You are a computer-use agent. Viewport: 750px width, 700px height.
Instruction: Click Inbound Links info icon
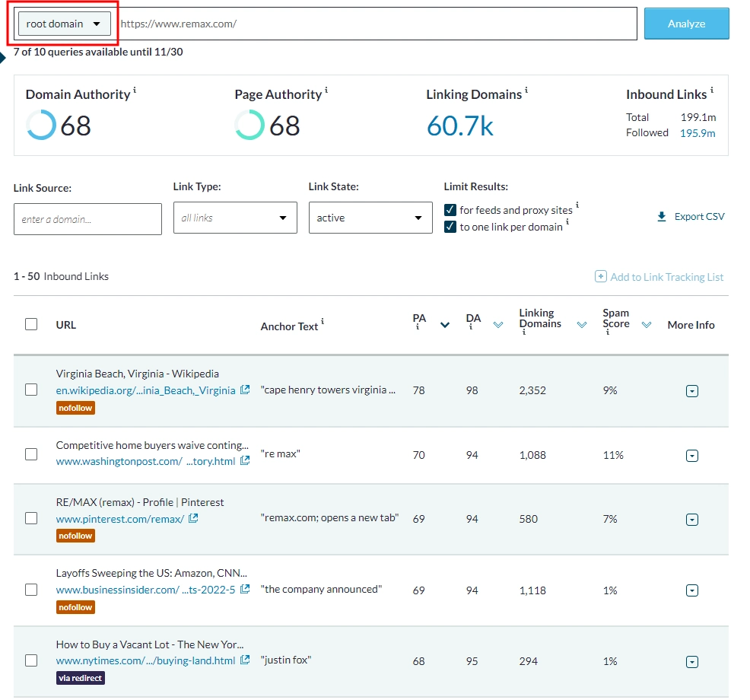coord(712,90)
